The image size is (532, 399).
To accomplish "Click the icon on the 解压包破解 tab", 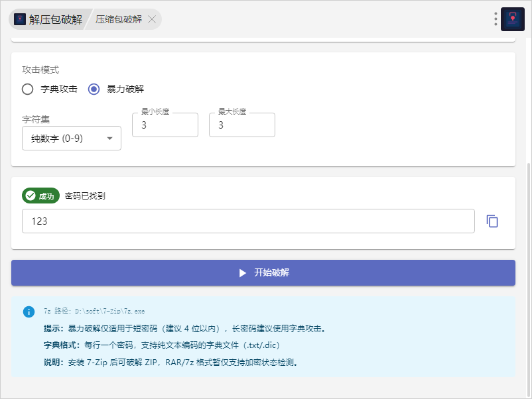I will point(20,19).
